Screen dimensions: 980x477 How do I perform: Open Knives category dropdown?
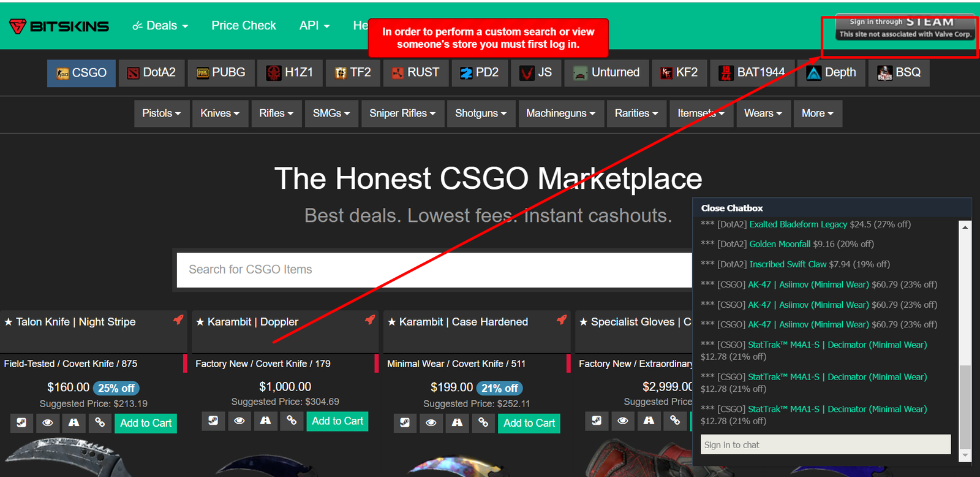[x=220, y=113]
